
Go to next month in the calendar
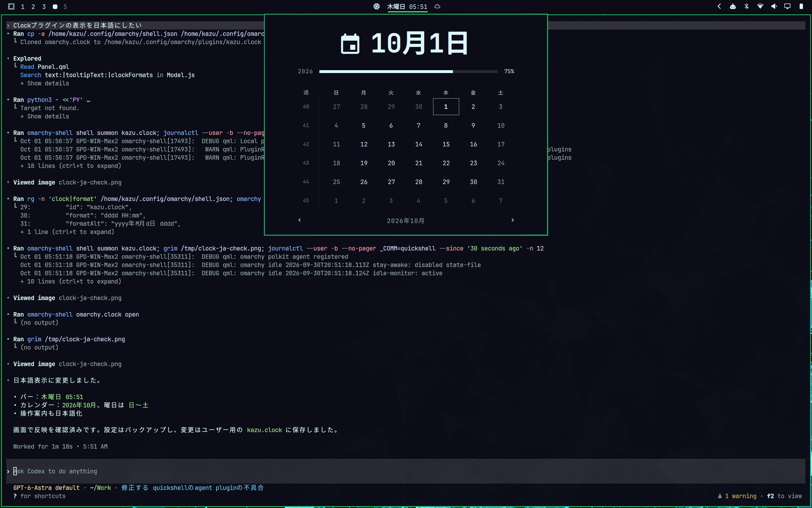click(512, 220)
